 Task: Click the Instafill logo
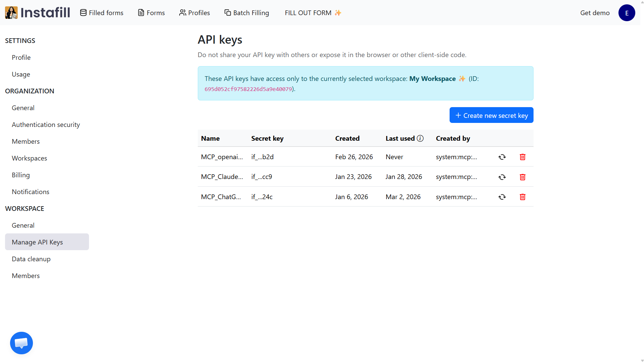[x=37, y=12]
